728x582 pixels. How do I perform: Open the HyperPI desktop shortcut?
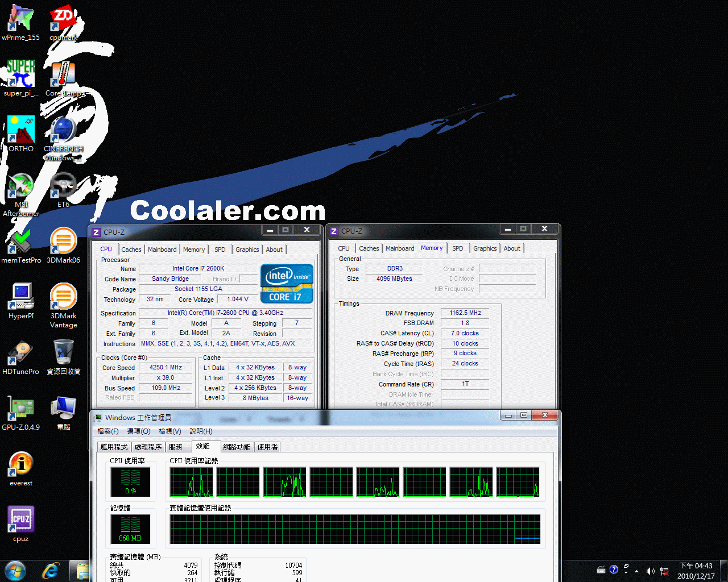(x=20, y=301)
